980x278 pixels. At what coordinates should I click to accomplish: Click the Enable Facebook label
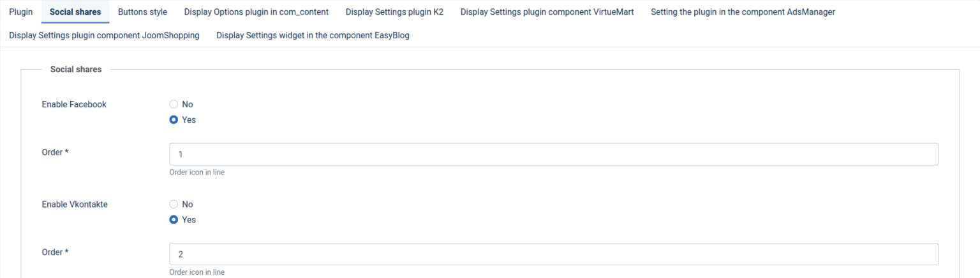point(74,104)
